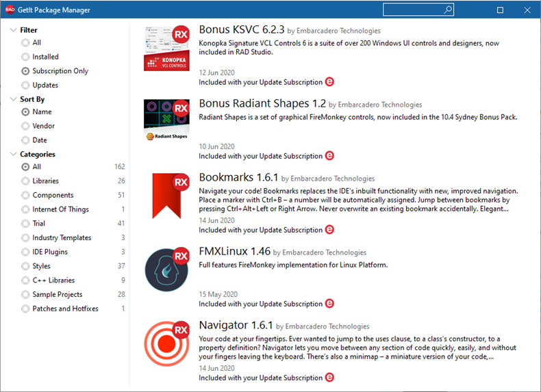This screenshot has width=541, height=392.
Task: Collapse the Categories section
Action: (x=14, y=154)
